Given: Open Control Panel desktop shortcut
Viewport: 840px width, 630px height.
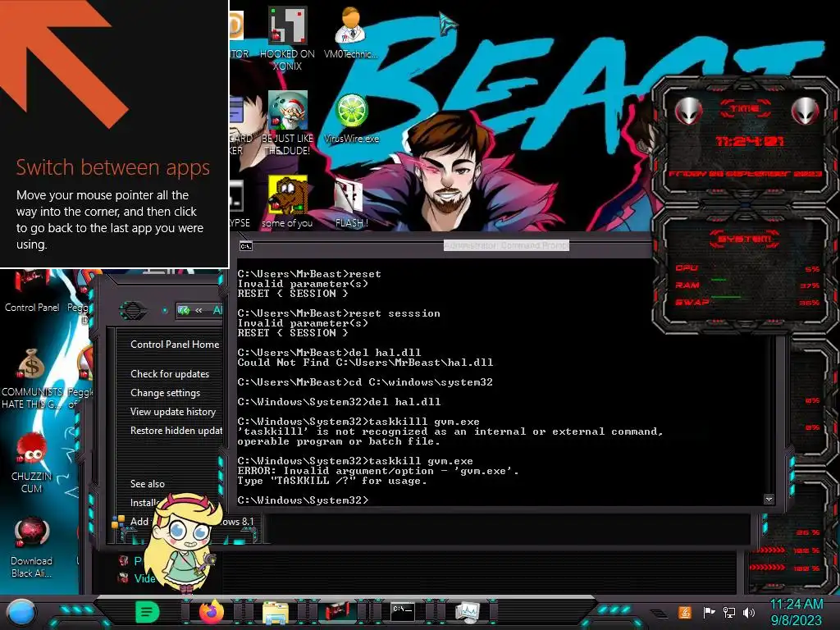Looking at the screenshot, I should pos(32,293).
